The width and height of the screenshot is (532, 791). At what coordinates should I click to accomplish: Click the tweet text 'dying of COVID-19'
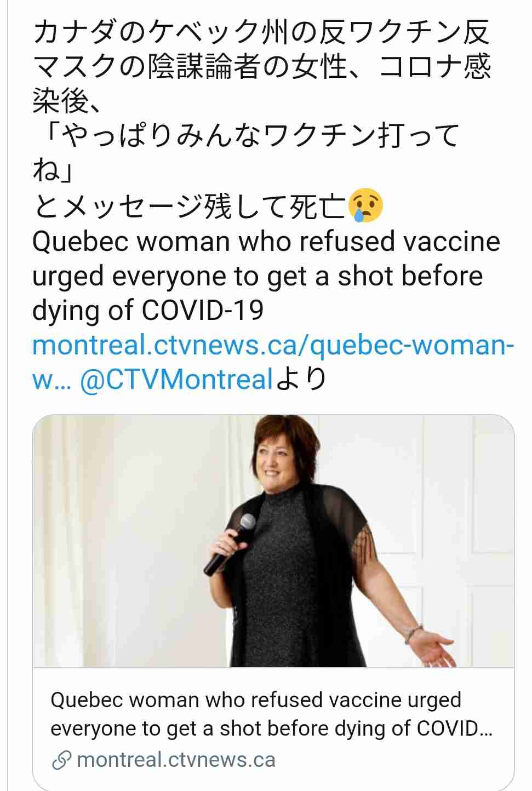tap(148, 310)
